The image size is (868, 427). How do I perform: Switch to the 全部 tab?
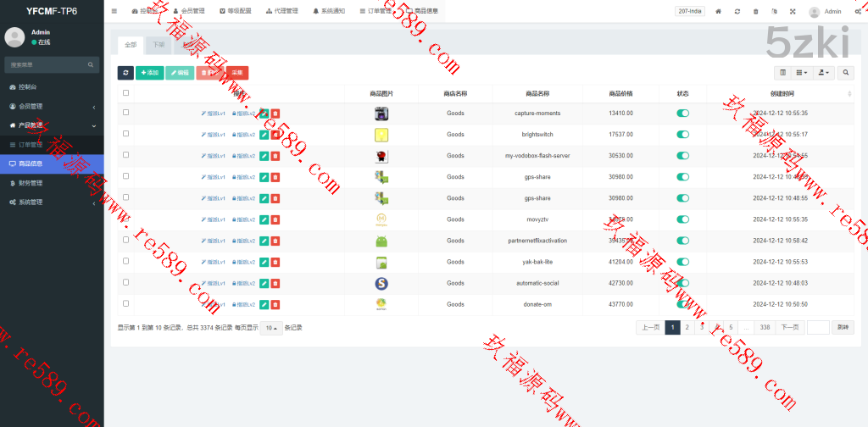pyautogui.click(x=130, y=44)
